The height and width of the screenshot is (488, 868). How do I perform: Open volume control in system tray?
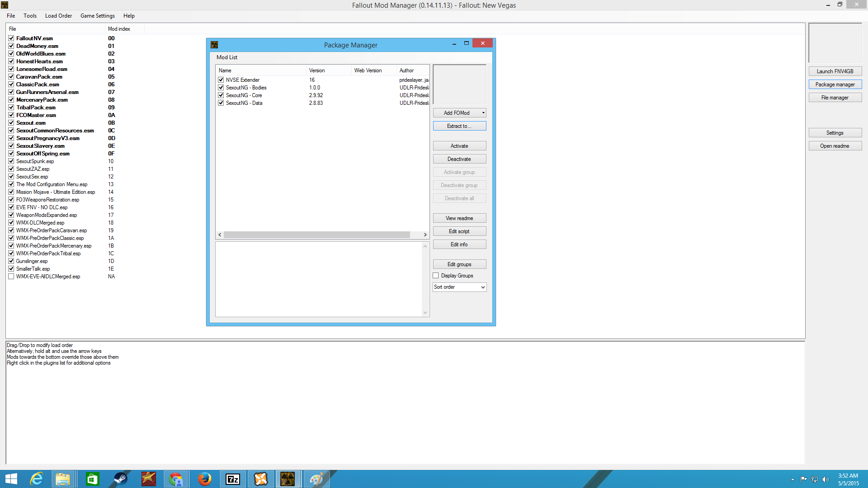pyautogui.click(x=826, y=479)
